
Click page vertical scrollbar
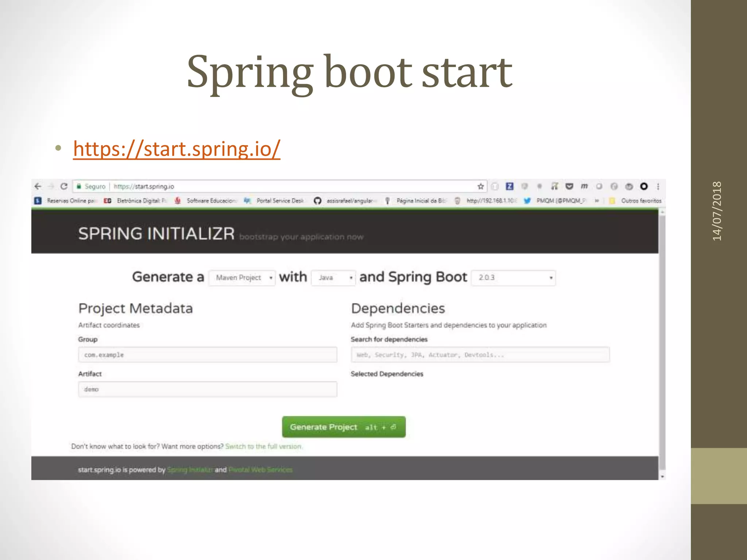662,343
